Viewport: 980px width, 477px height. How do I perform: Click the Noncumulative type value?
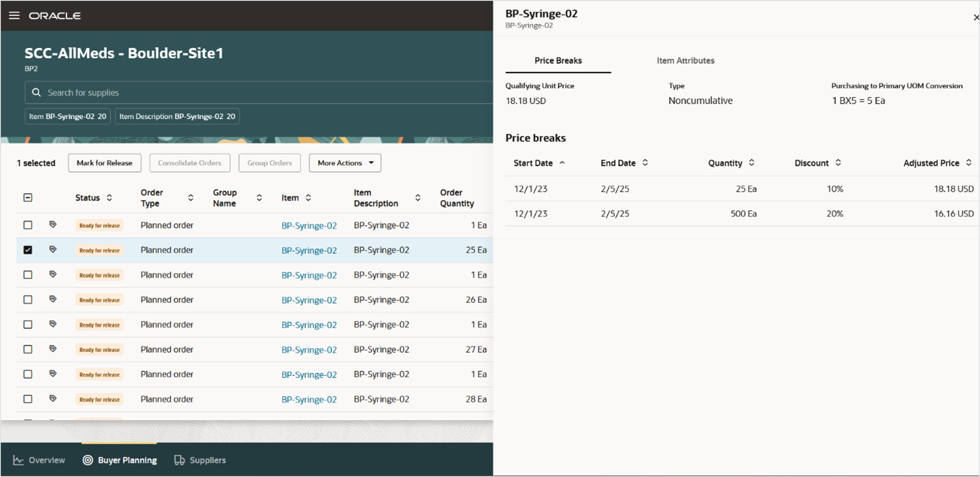coord(700,101)
